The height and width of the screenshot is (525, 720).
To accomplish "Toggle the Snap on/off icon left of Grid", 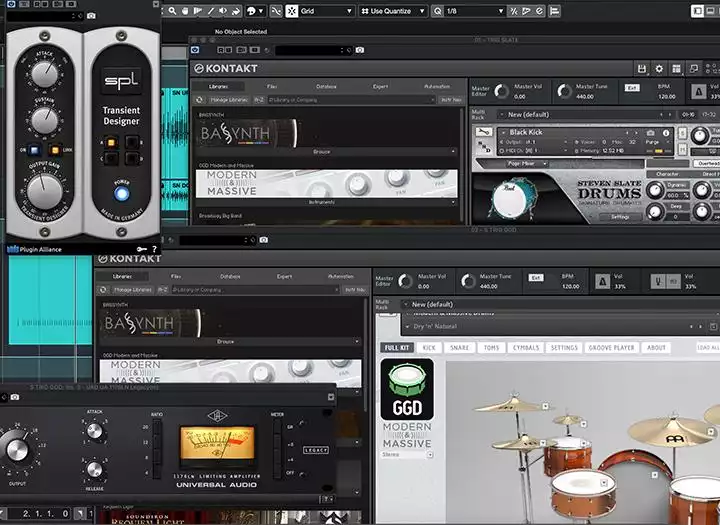I will [292, 11].
